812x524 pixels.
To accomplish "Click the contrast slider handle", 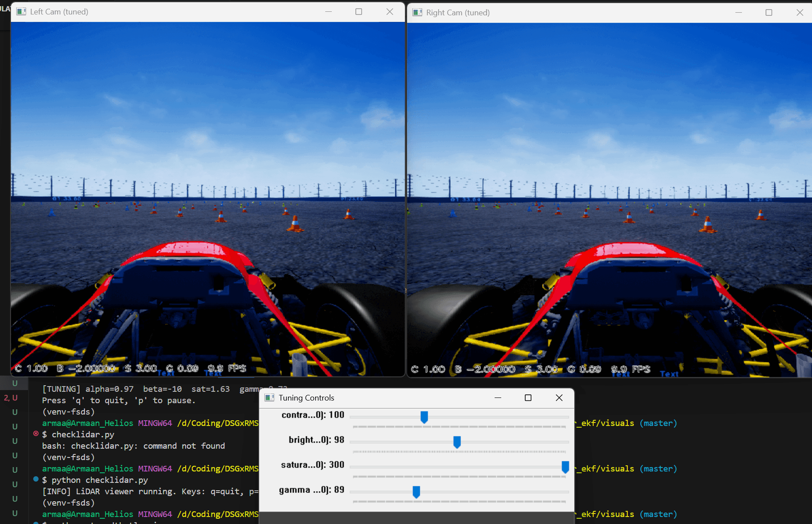I will [424, 417].
